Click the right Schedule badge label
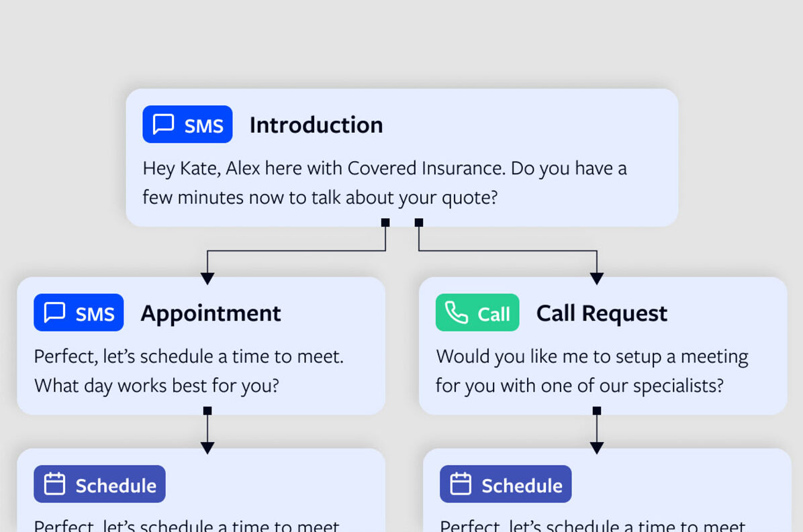The width and height of the screenshot is (803, 532). tap(522, 485)
